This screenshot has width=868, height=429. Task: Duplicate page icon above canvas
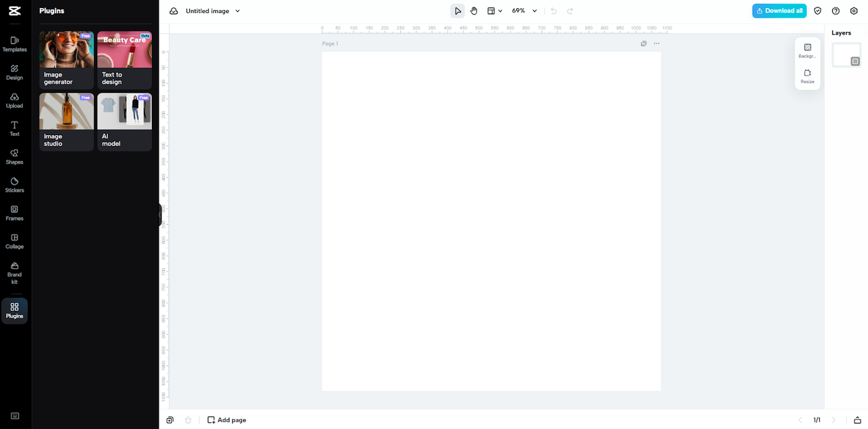click(644, 43)
